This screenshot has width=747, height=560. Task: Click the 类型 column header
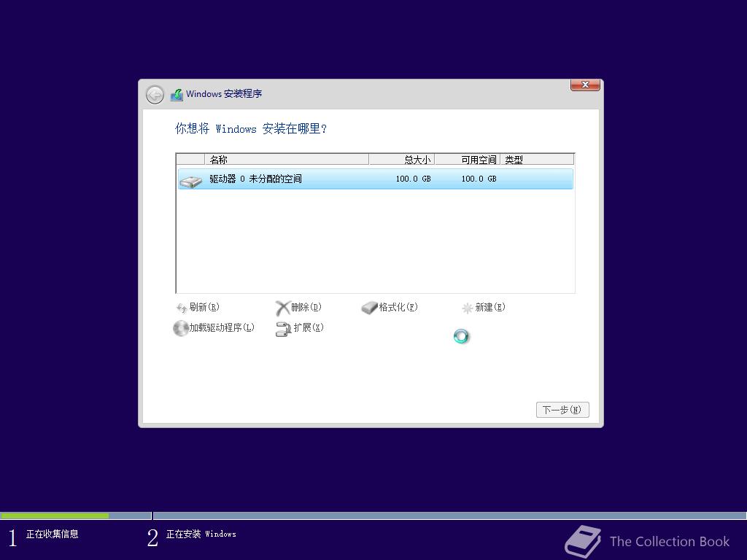[537, 160]
